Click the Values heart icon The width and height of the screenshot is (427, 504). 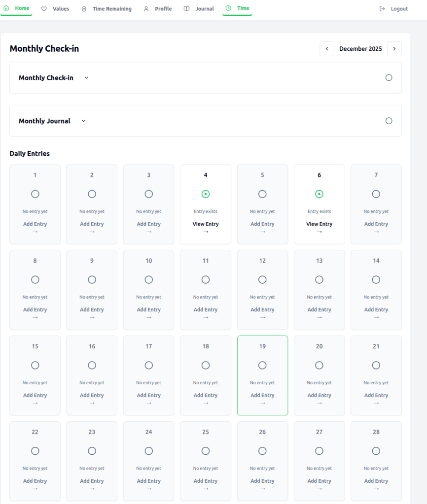point(44,9)
